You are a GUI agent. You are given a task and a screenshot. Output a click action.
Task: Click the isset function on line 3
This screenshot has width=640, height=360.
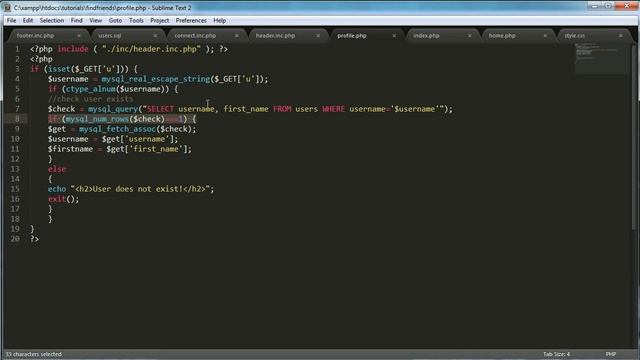click(x=59, y=69)
